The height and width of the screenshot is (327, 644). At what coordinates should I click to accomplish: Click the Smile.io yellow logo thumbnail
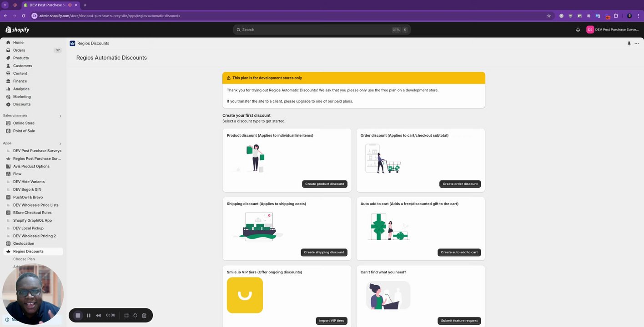(x=245, y=295)
